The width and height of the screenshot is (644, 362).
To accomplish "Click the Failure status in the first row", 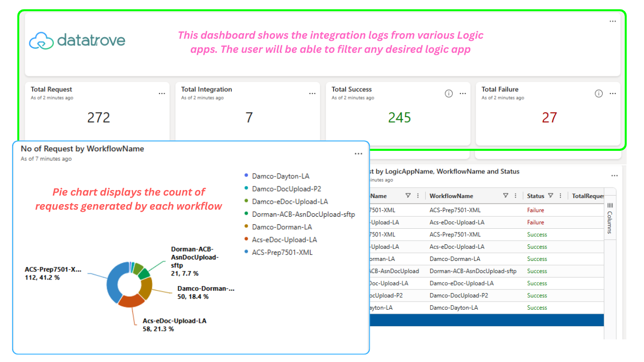I will tap(535, 210).
